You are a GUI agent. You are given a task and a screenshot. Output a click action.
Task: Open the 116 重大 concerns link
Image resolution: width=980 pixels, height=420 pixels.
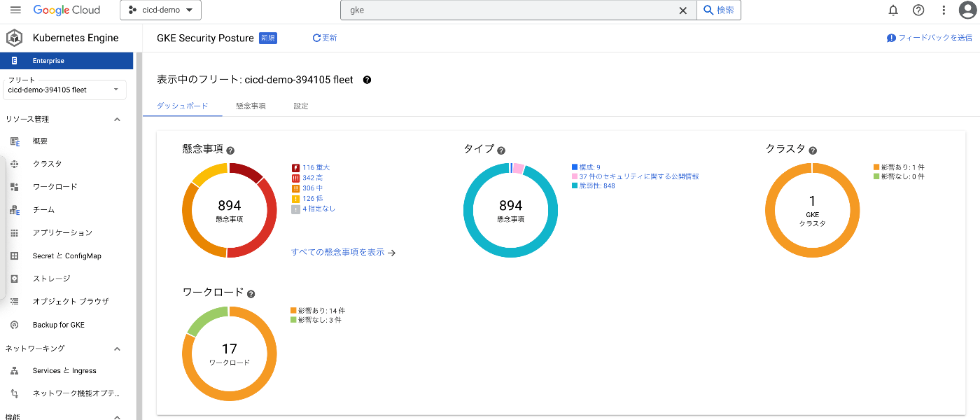316,167
